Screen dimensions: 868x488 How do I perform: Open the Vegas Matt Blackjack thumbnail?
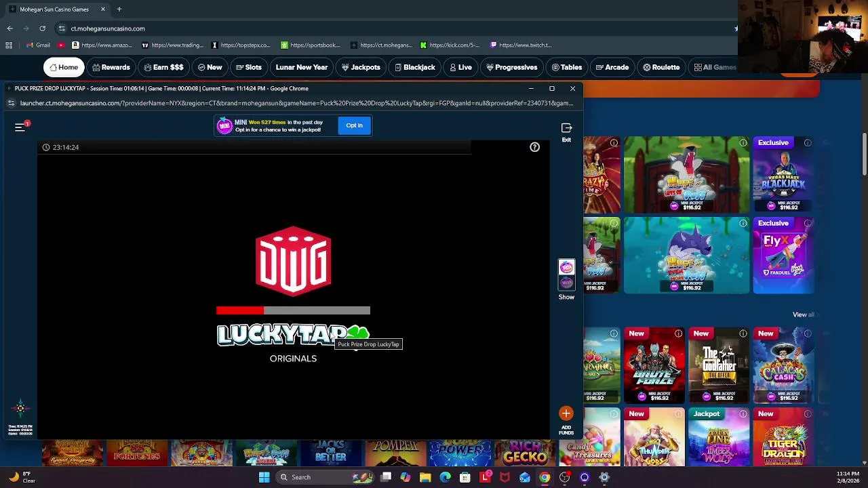[783, 175]
